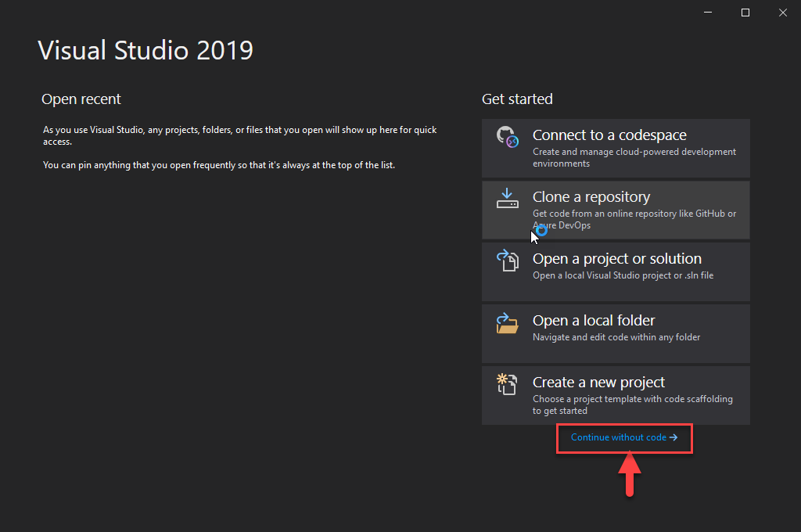This screenshot has height=532, width=801.
Task: Click the Open a local folder icon
Action: (x=508, y=322)
